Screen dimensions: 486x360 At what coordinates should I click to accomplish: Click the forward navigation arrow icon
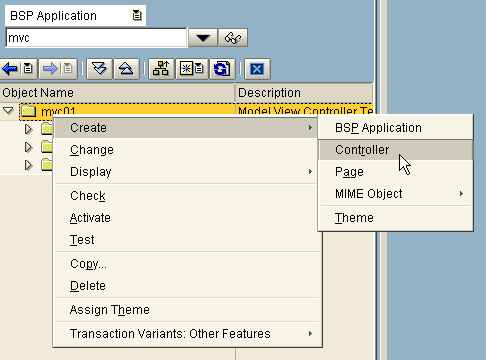pos(50,69)
